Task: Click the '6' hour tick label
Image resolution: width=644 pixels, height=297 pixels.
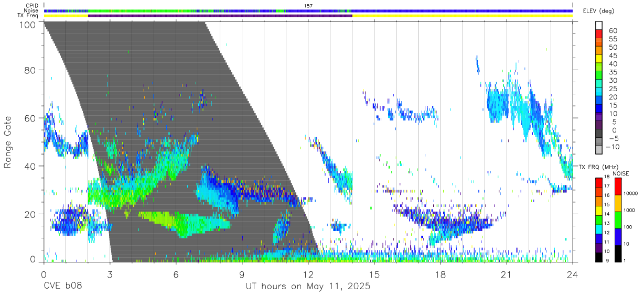Action: click(176, 274)
